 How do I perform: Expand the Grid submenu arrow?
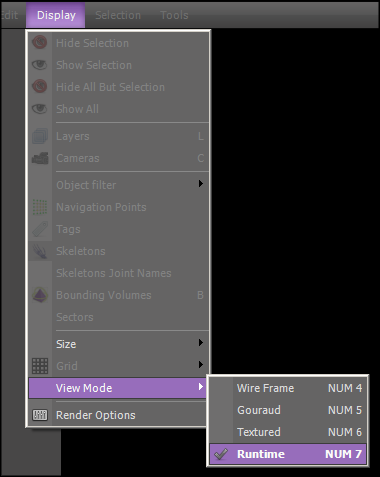click(x=201, y=365)
